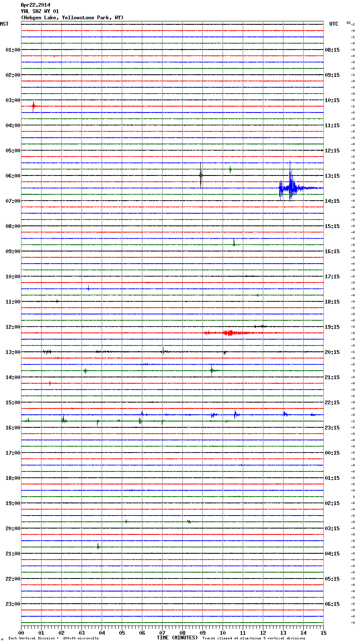Click the 09:15 UTC time label
357x644 pixels.
tap(332, 75)
